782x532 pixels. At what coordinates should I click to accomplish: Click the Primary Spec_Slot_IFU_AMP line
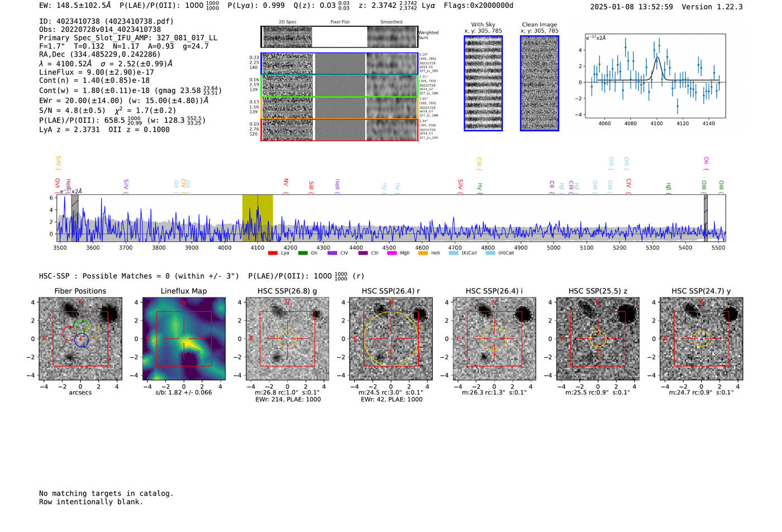coord(128,38)
